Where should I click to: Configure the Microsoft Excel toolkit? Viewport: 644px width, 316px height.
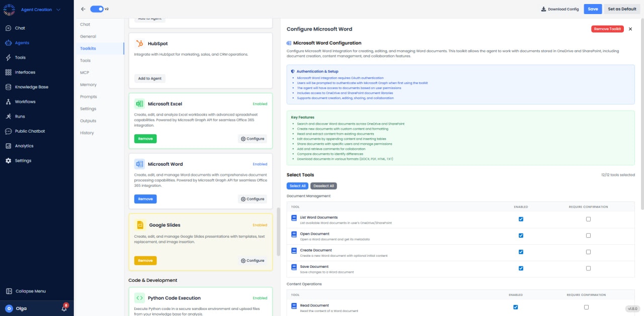click(x=253, y=139)
